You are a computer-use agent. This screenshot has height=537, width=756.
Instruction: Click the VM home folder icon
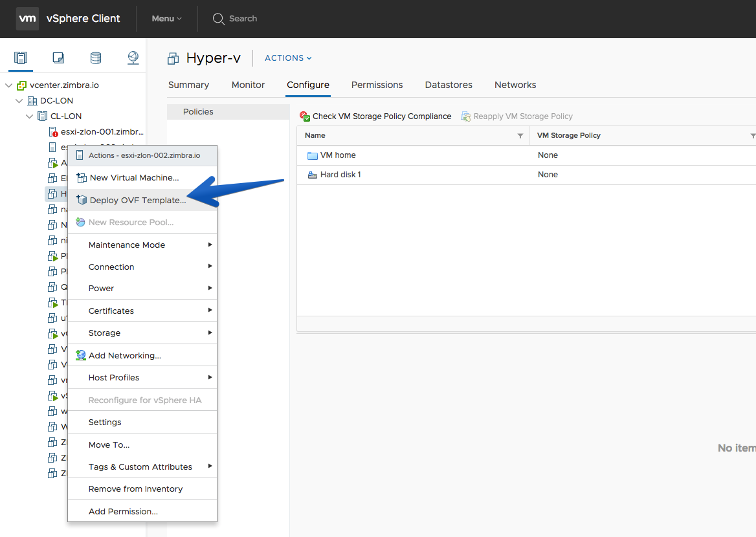[313, 155]
